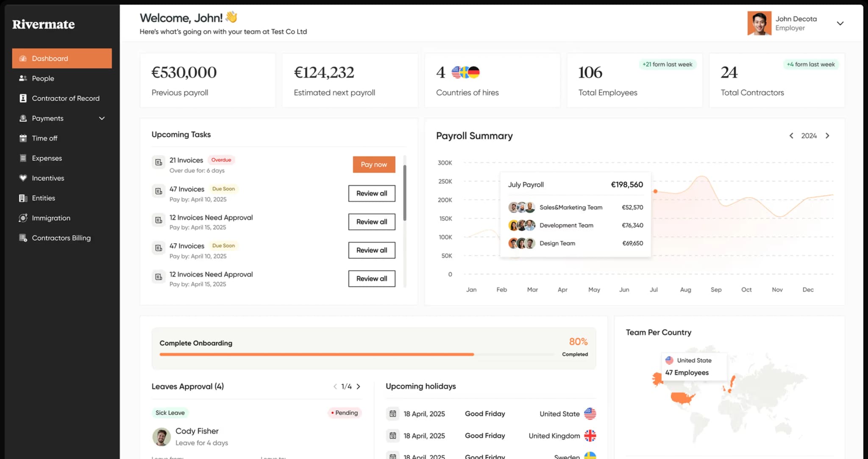Open the Expenses section
This screenshot has width=868, height=459.
click(23, 158)
